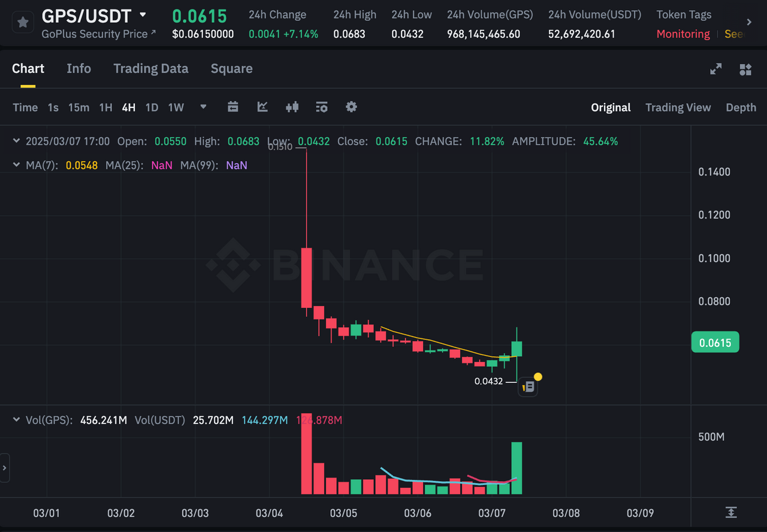Viewport: 767px width, 532px height.
Task: Switch to Original chart view
Action: click(x=611, y=107)
